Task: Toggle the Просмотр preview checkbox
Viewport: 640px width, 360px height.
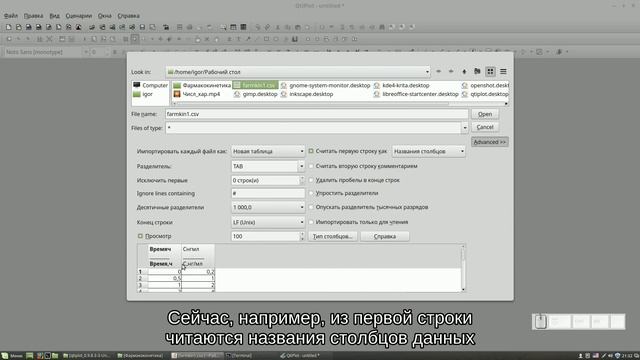Action: click(x=140, y=236)
